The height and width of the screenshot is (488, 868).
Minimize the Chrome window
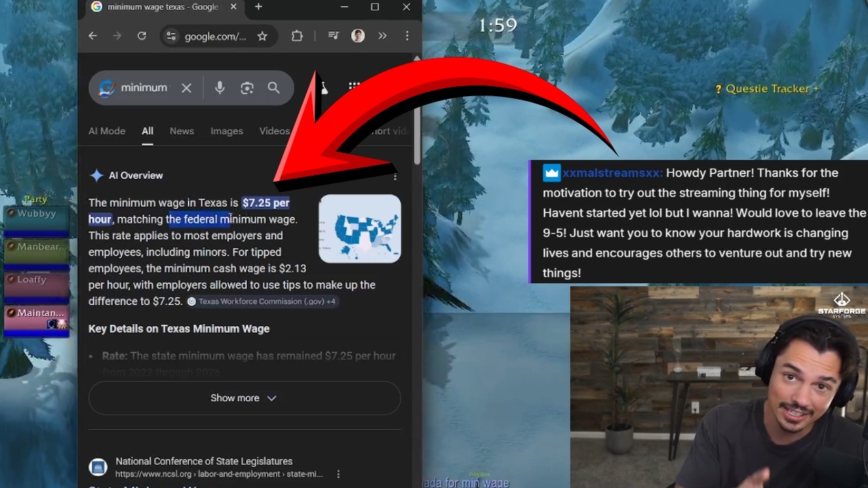click(x=344, y=7)
